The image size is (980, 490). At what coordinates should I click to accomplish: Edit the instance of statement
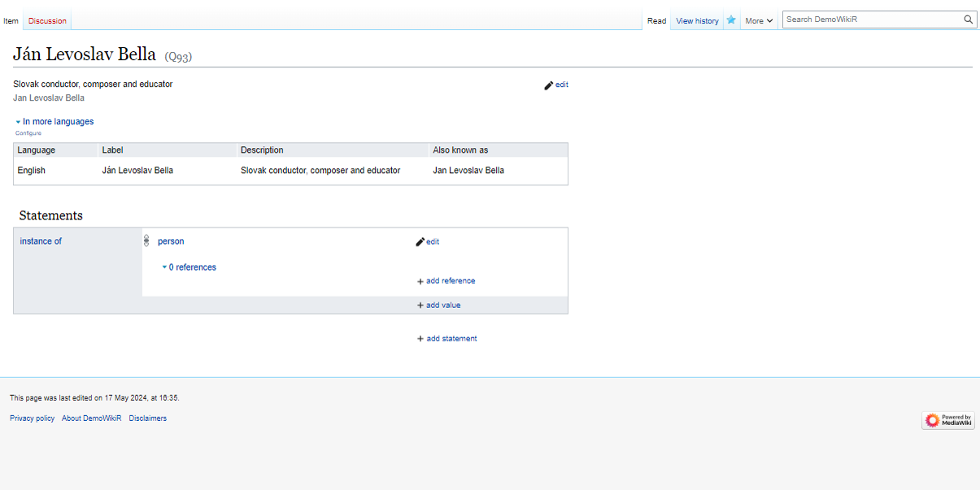pos(427,241)
